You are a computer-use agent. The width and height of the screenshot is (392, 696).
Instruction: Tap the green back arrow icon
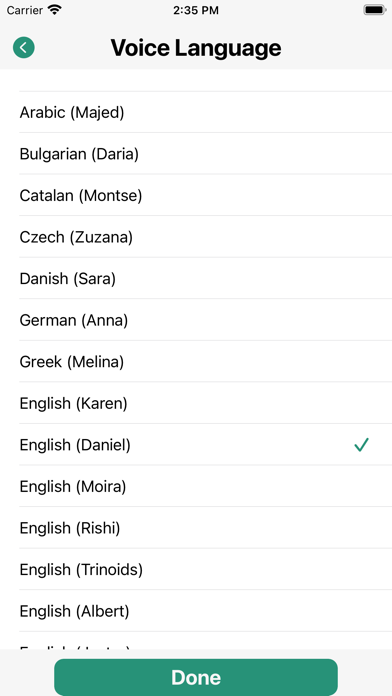coord(24,47)
